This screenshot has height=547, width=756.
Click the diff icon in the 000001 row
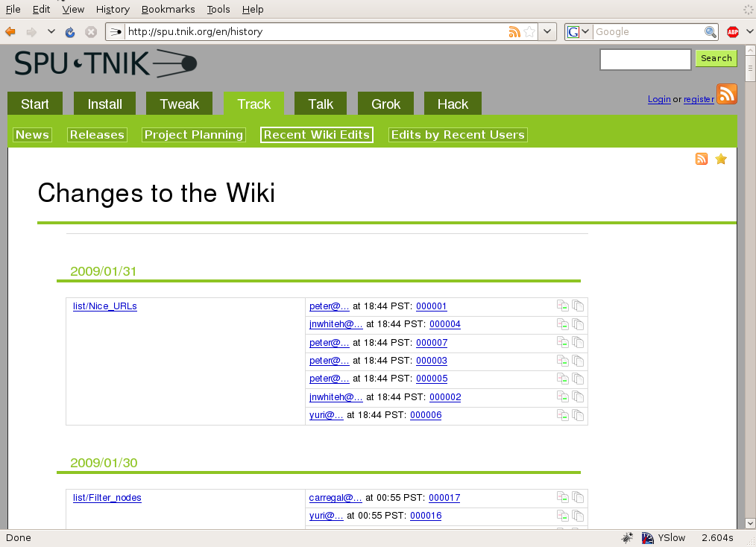pos(563,306)
